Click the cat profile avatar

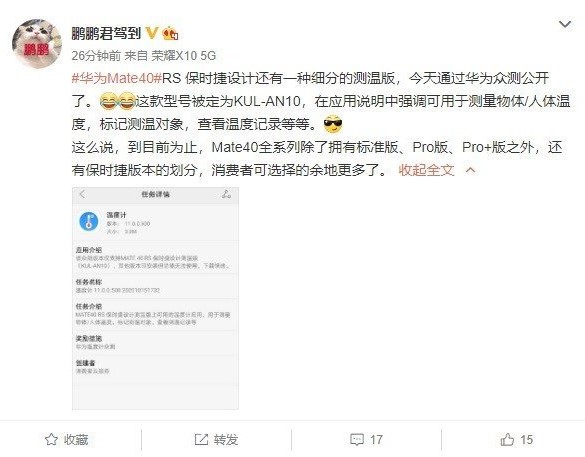(x=37, y=44)
